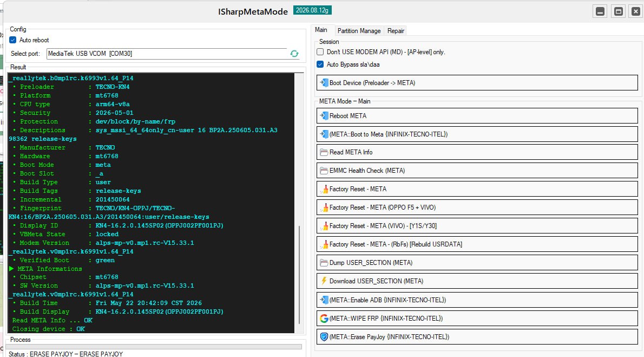Click broom icon on Factory Reset VIVO Y1S/Y30

coord(324,226)
